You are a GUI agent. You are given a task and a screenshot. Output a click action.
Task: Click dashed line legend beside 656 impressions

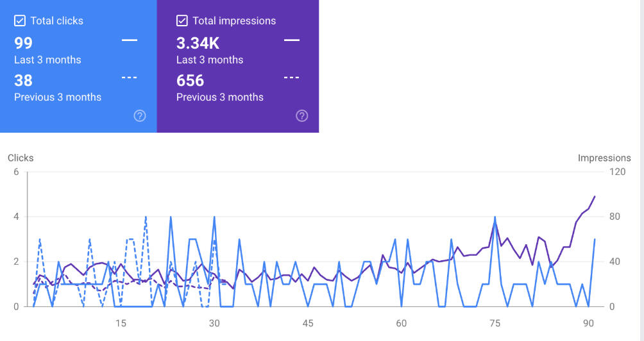click(292, 78)
